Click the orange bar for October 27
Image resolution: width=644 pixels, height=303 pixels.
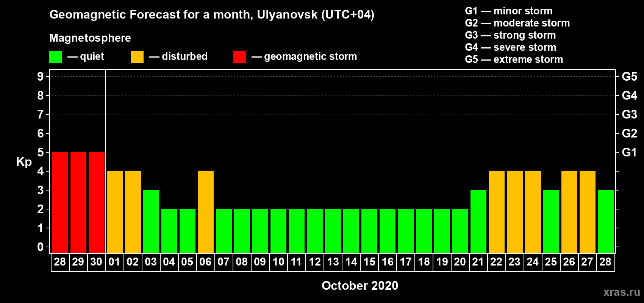pos(588,212)
